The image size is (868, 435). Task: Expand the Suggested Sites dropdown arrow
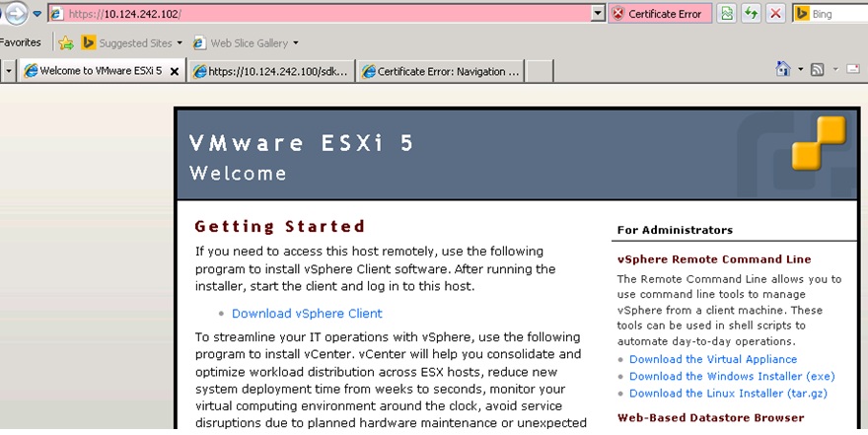180,42
